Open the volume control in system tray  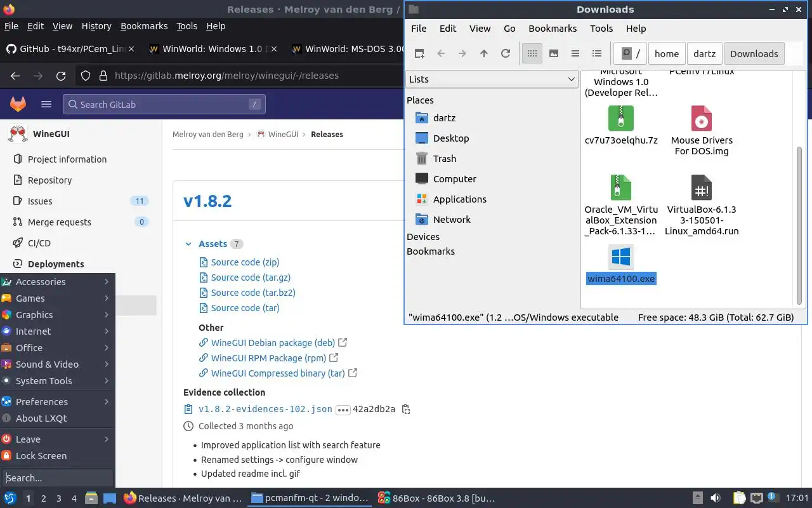(715, 498)
